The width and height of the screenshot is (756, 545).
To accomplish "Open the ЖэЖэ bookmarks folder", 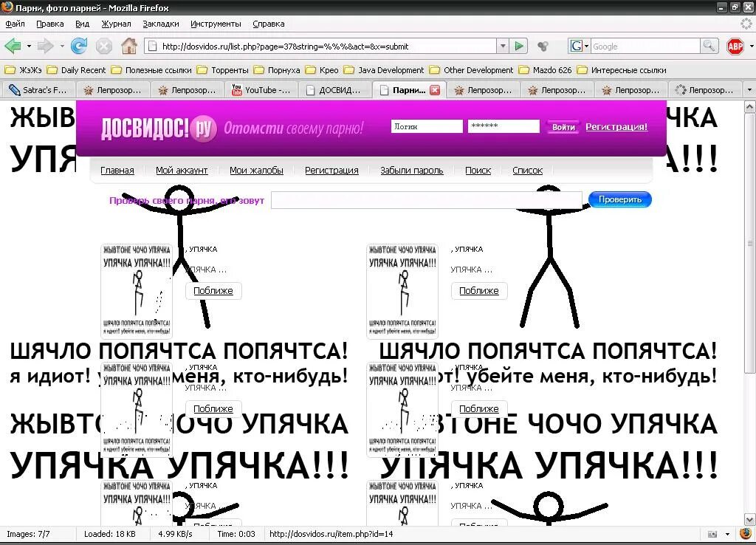I will (x=23, y=70).
